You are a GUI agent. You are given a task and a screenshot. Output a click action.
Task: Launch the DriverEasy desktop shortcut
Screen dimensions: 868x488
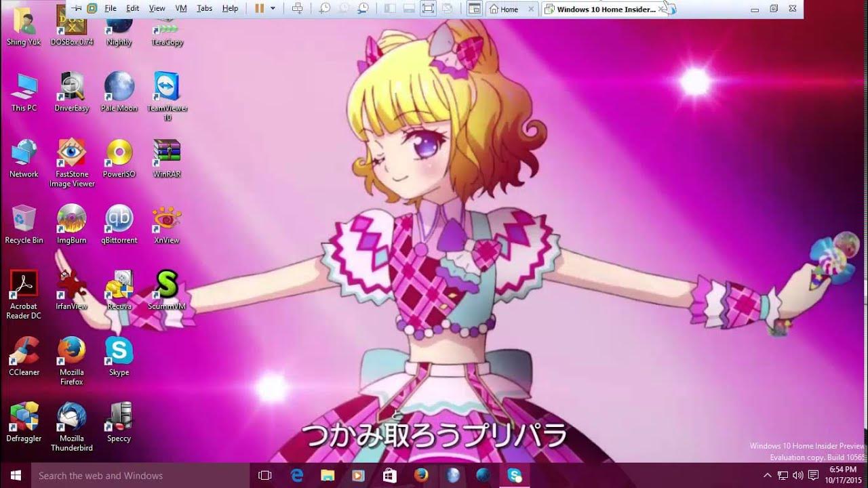pos(71,92)
